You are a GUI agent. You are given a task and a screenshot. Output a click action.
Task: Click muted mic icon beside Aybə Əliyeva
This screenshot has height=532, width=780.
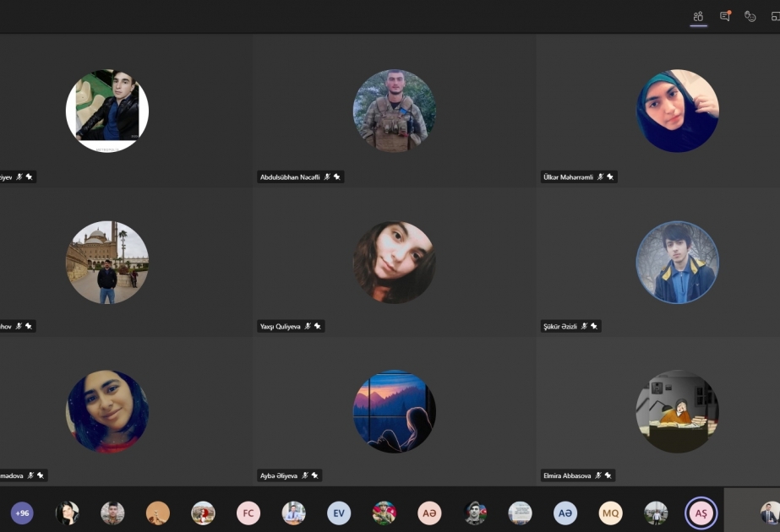click(305, 475)
